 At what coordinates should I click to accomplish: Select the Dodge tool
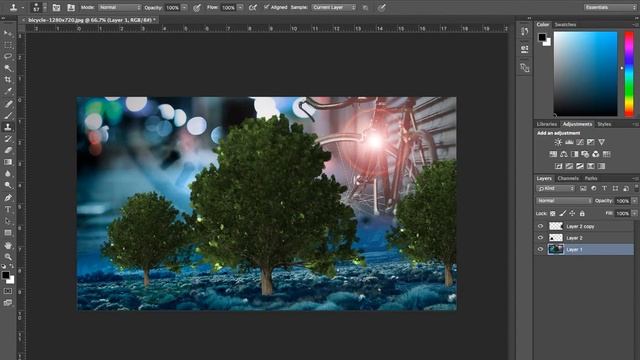[x=8, y=186]
